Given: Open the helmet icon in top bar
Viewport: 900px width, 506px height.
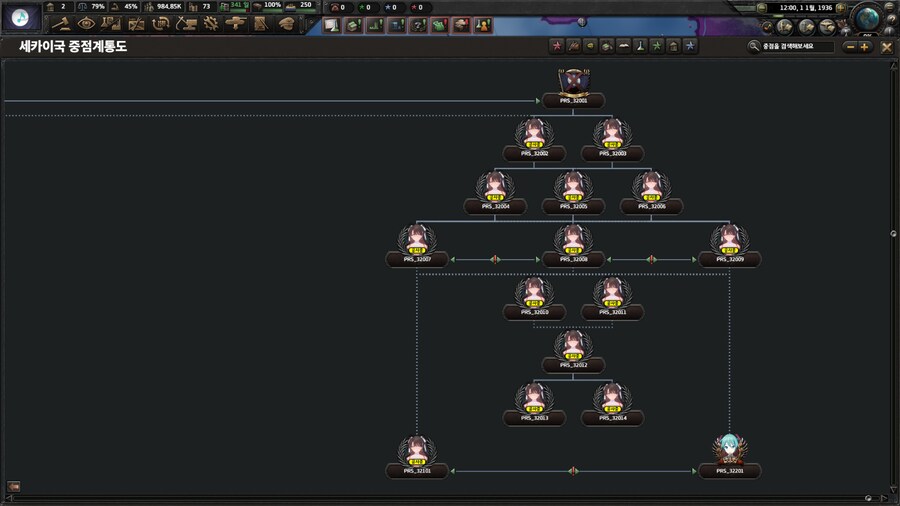Looking at the screenshot, I should tap(286, 24).
